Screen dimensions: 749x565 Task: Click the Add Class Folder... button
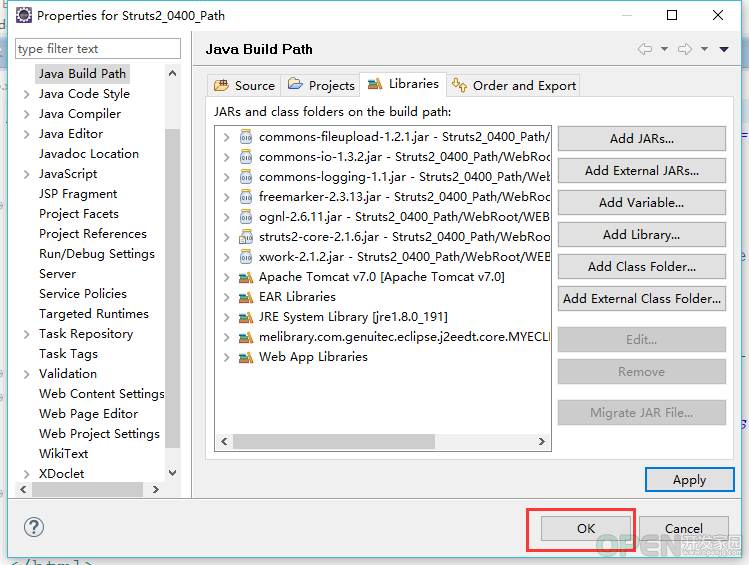pyautogui.click(x=642, y=267)
